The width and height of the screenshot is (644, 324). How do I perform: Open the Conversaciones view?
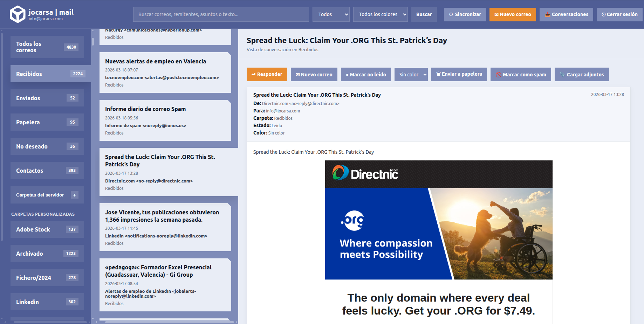tap(566, 14)
